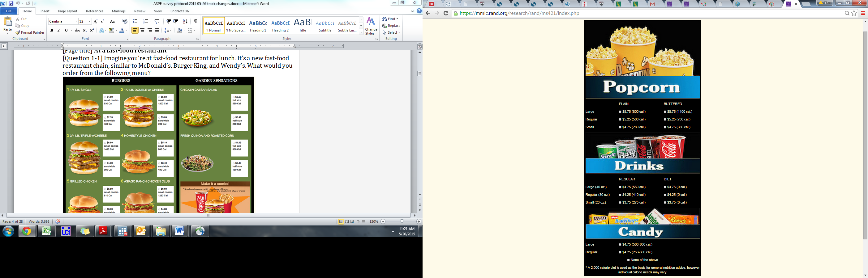Apply the Title style
Screen dimensions: 868x278
[x=303, y=26]
